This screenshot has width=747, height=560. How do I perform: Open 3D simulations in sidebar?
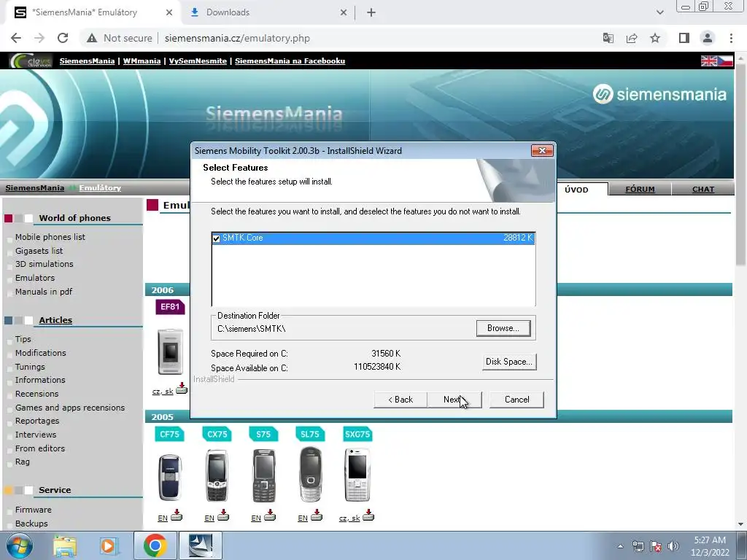[44, 264]
